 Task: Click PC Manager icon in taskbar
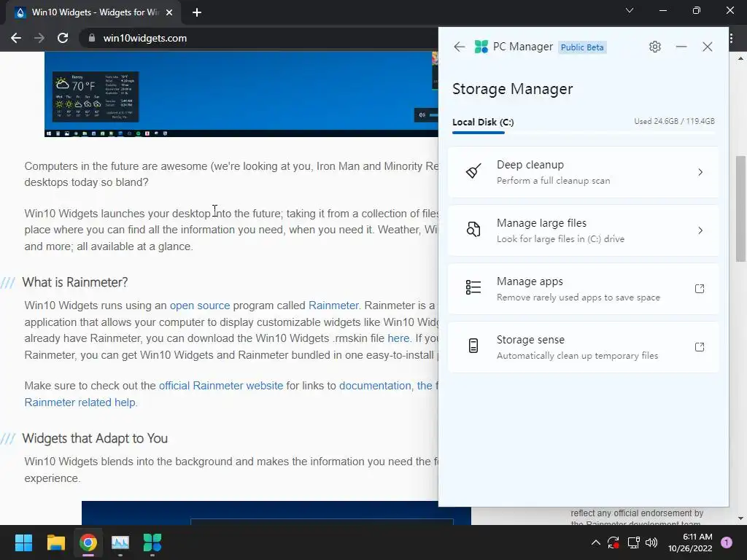tap(152, 542)
